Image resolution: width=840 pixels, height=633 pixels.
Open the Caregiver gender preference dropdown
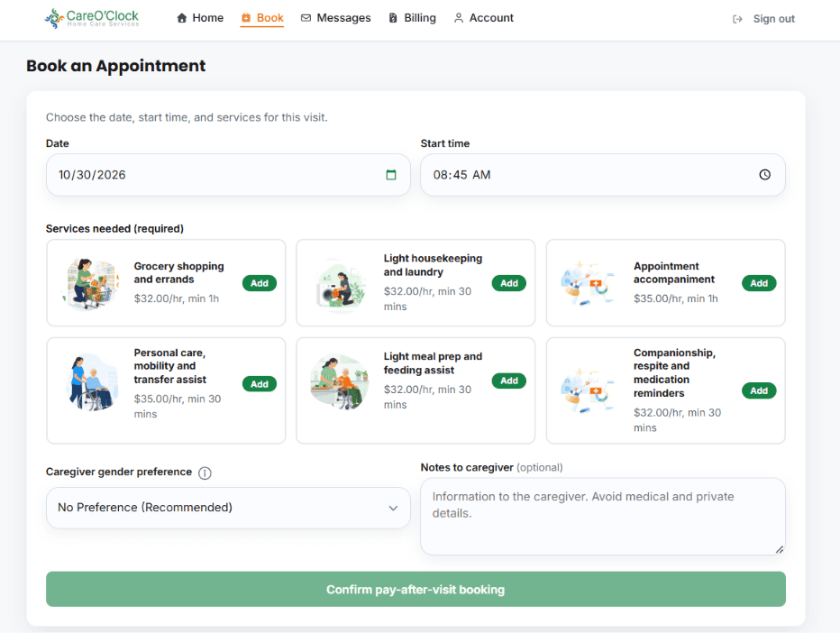pos(228,508)
